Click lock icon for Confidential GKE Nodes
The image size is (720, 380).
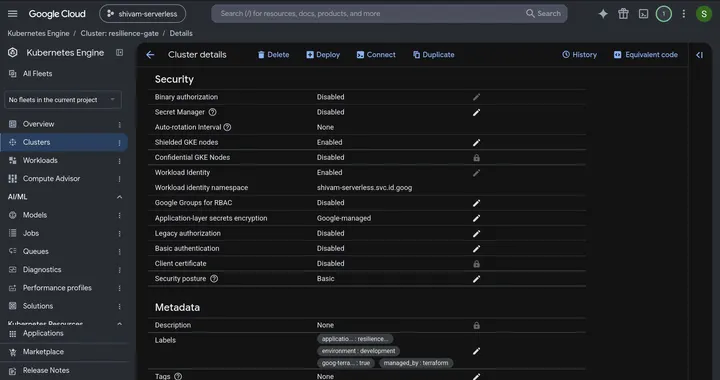click(476, 158)
